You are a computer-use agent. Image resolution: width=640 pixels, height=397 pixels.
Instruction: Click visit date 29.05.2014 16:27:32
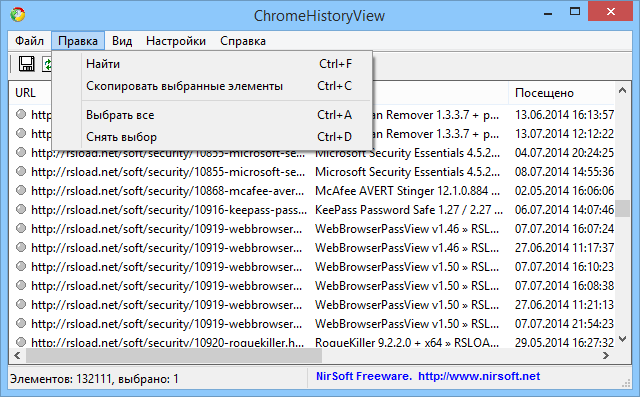(564, 342)
